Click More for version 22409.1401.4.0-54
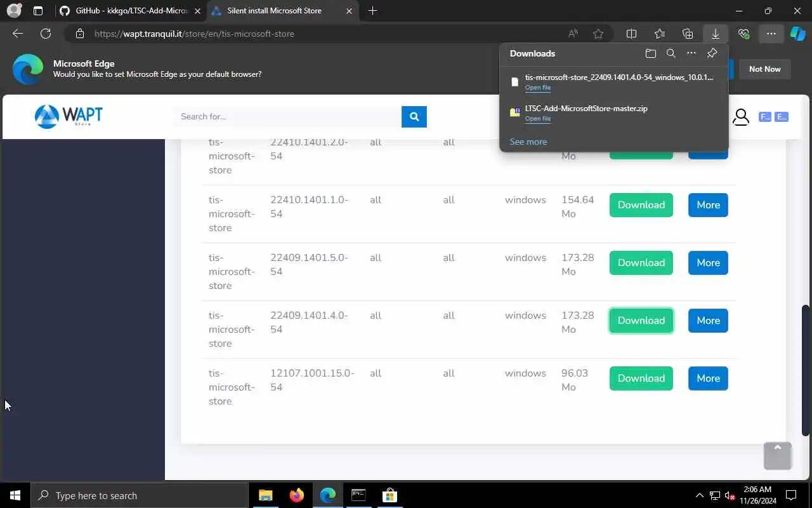 708,321
